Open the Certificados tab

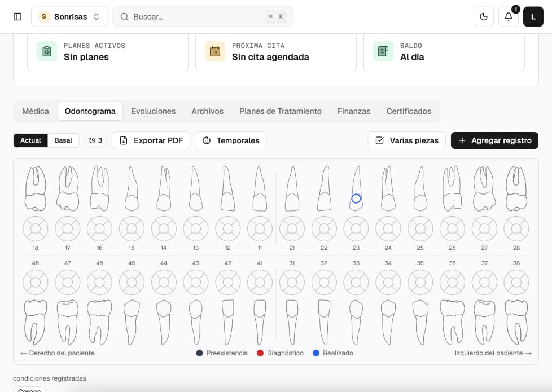pyautogui.click(x=409, y=111)
